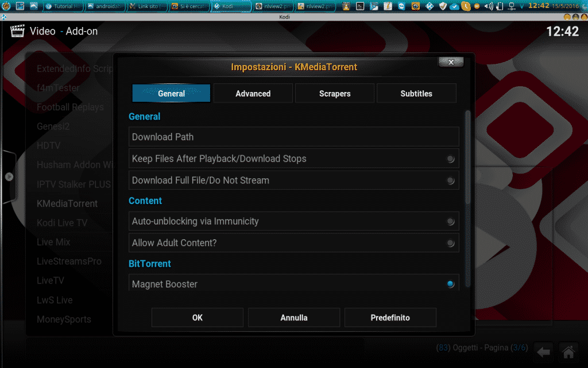The width and height of the screenshot is (588, 368).
Task: Select the General settings tab
Action: click(x=171, y=93)
